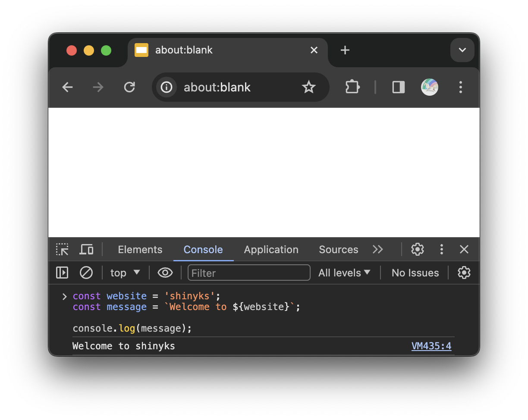Click the console.log(message) code line
Image resolution: width=528 pixels, height=420 pixels.
coord(132,329)
